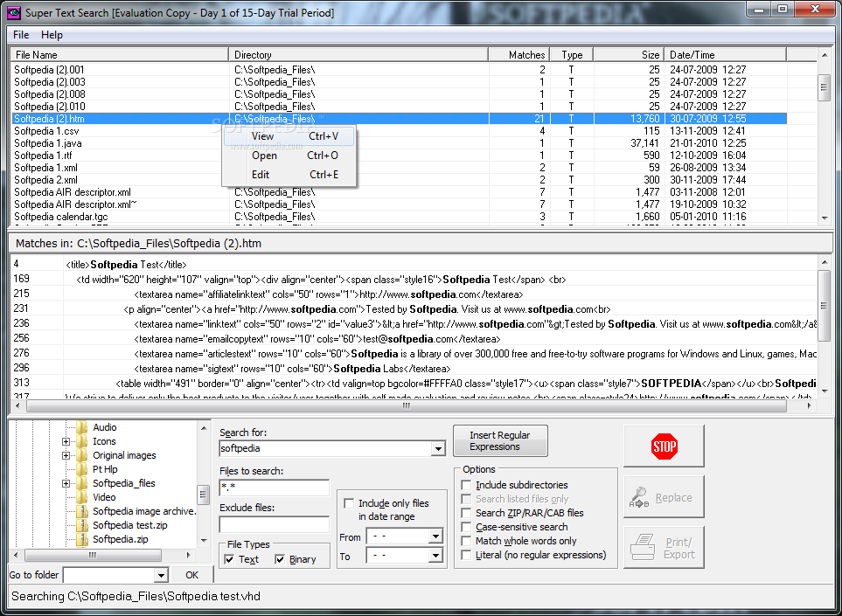Expand the Softpedia_files tree node
The width and height of the screenshot is (842, 616).
[66, 483]
